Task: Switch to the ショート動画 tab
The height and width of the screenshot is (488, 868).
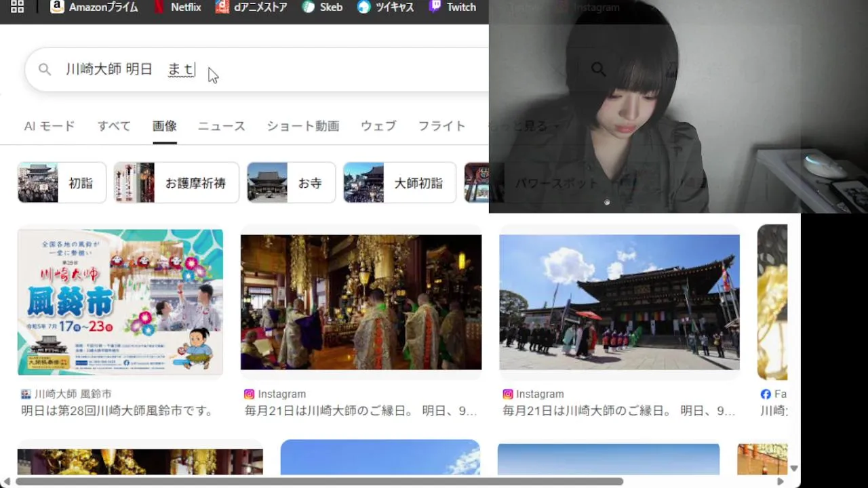Action: [x=303, y=126]
